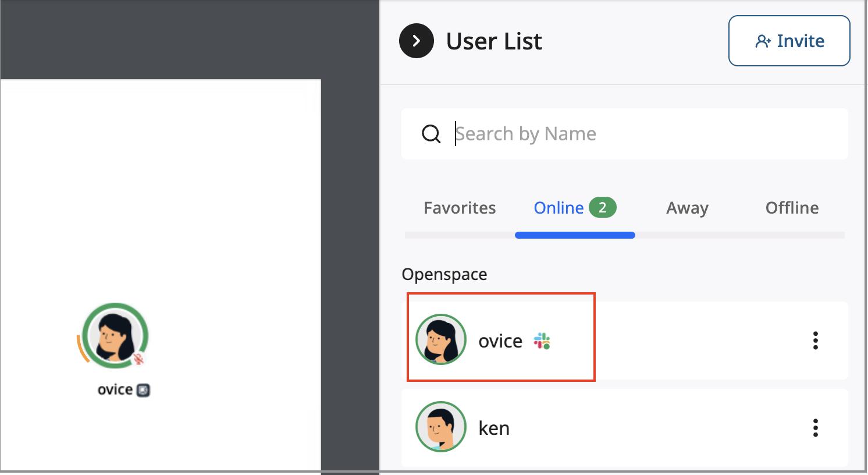Click the green count badge on the Online tab
The width and height of the screenshot is (868, 475).
coord(603,207)
